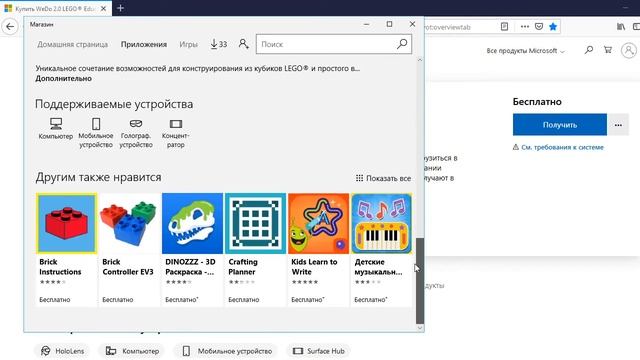Click the search icon on Microsoft page
Image resolution: width=640 pixels, height=360 pixels.
589,50
